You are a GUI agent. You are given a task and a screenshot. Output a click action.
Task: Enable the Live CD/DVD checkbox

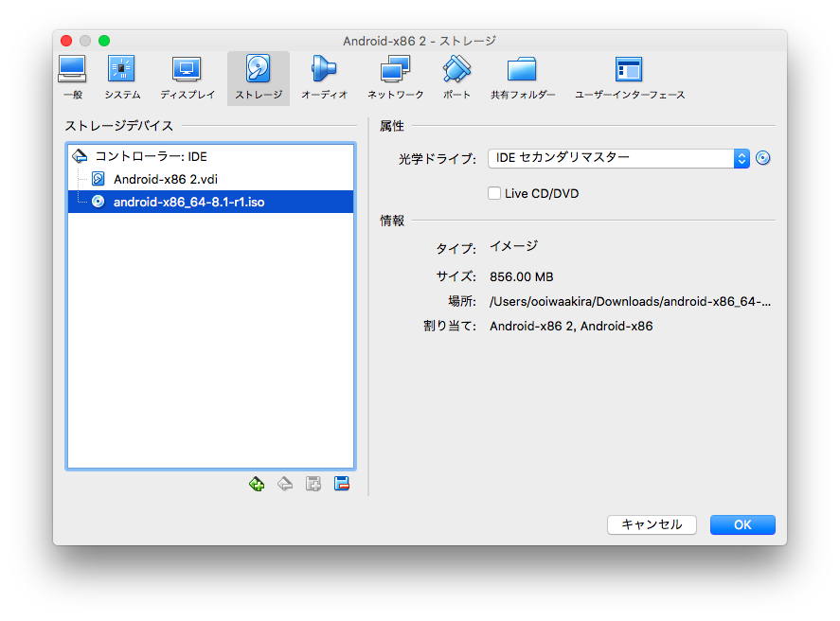click(x=493, y=193)
